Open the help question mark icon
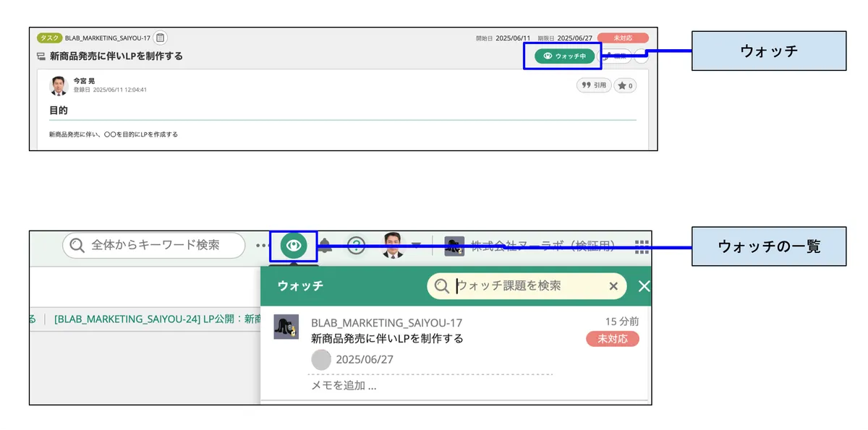 [356, 246]
